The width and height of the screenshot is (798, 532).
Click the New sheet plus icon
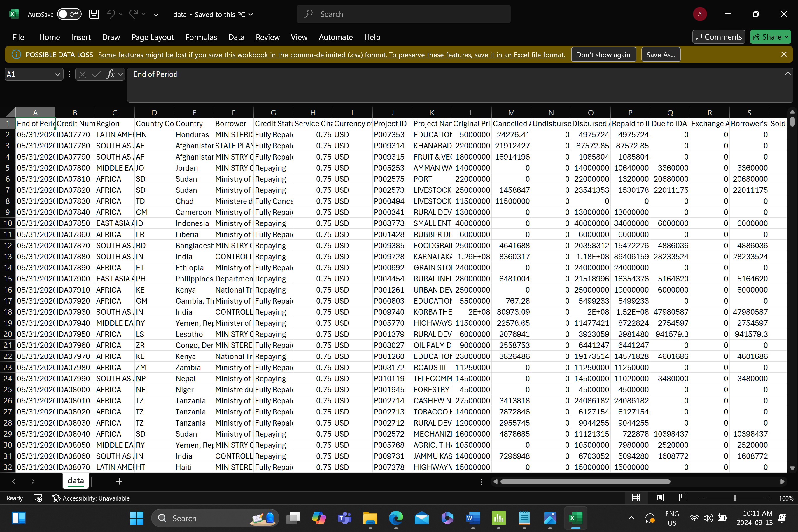[x=119, y=481]
